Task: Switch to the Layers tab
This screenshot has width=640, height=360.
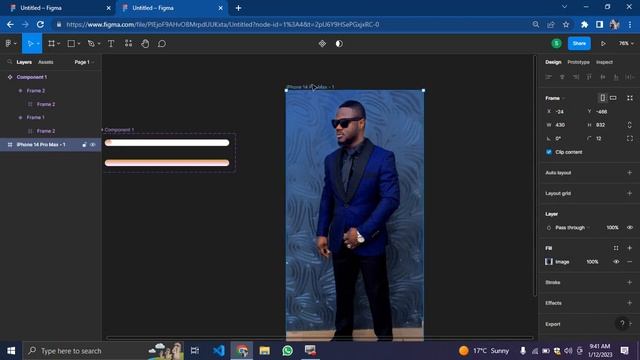Action: click(24, 62)
